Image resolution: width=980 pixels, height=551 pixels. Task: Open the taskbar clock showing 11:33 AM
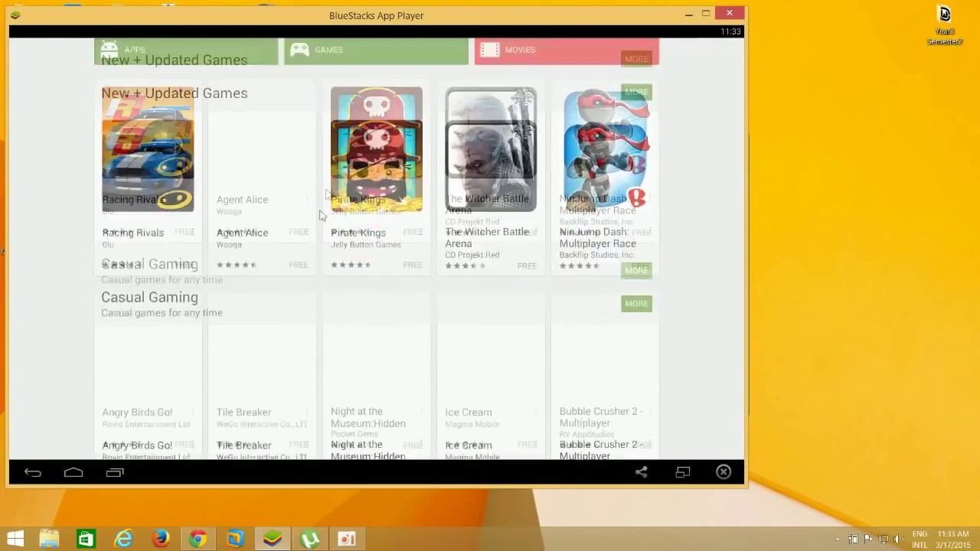pos(953,540)
